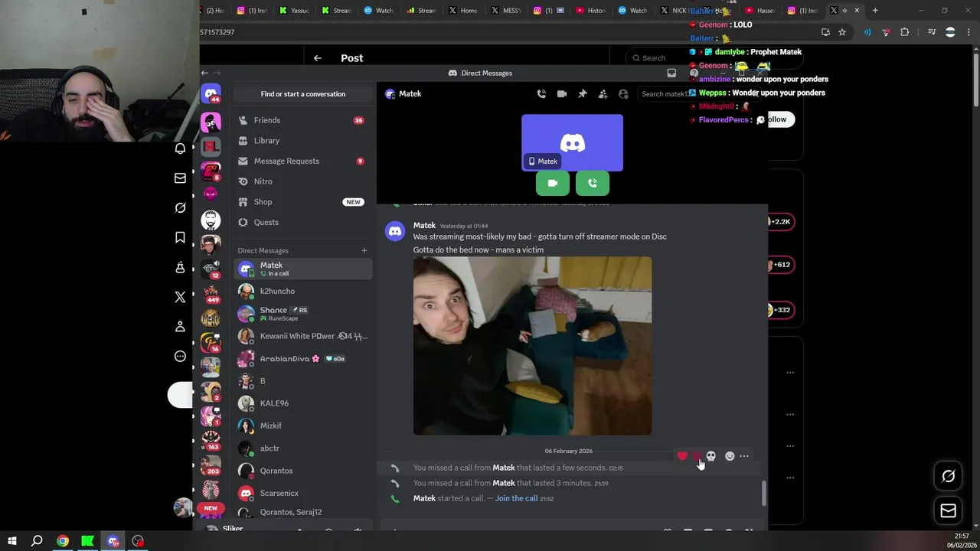Open floating messages button on X

click(948, 510)
